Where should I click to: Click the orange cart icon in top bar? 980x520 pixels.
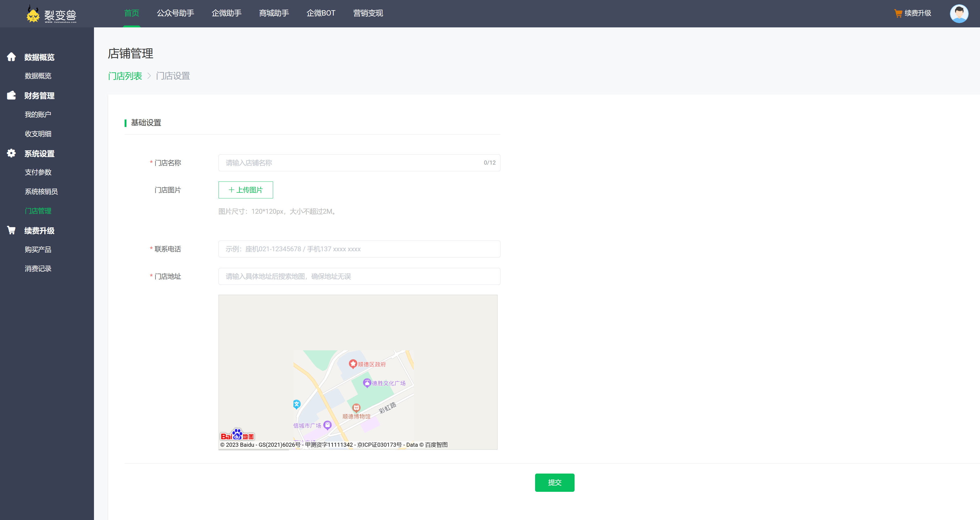click(898, 13)
